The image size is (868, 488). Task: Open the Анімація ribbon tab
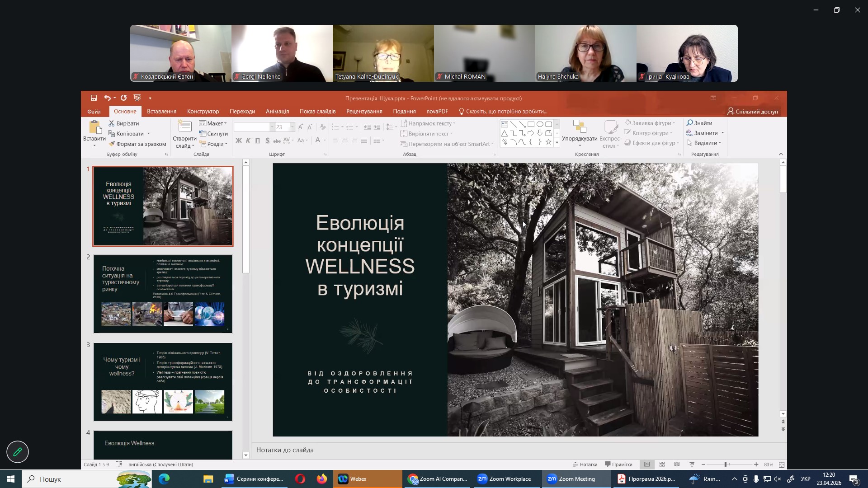click(x=277, y=112)
